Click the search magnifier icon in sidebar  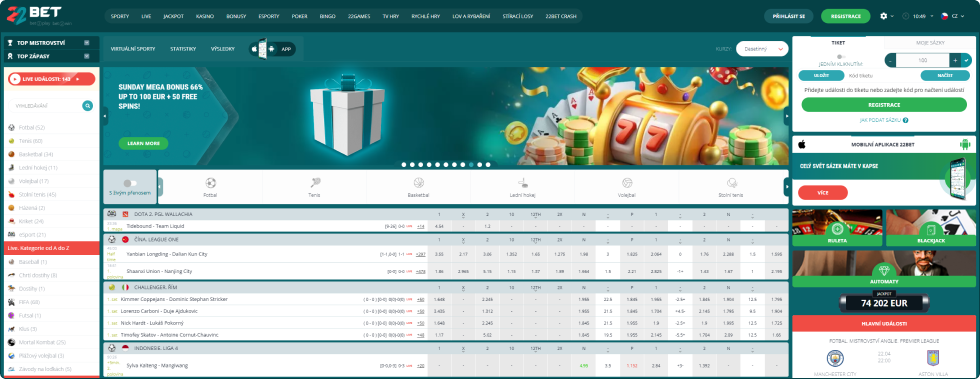[88, 106]
